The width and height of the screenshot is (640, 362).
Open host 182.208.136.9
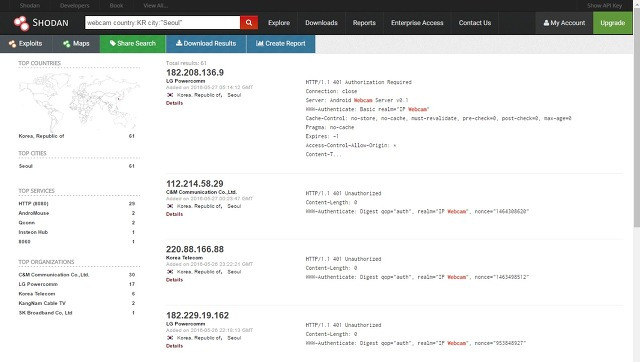coord(195,73)
